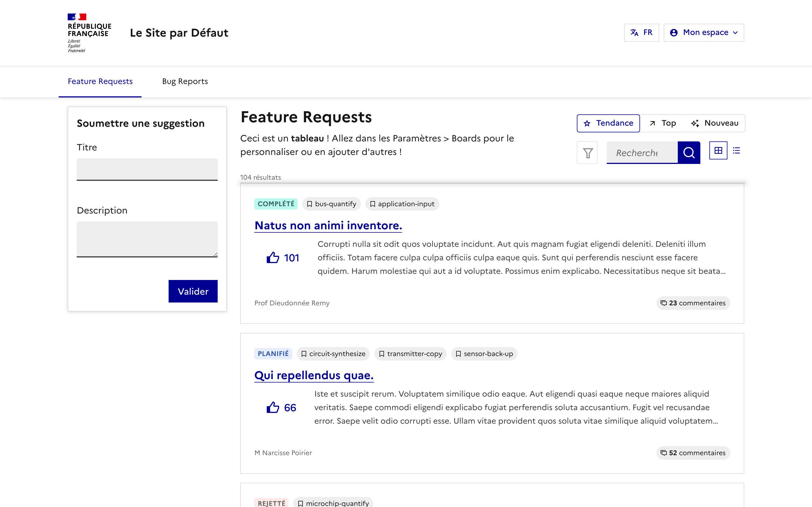This screenshot has height=507, width=812.
Task: Sort by Top
Action: coord(663,123)
